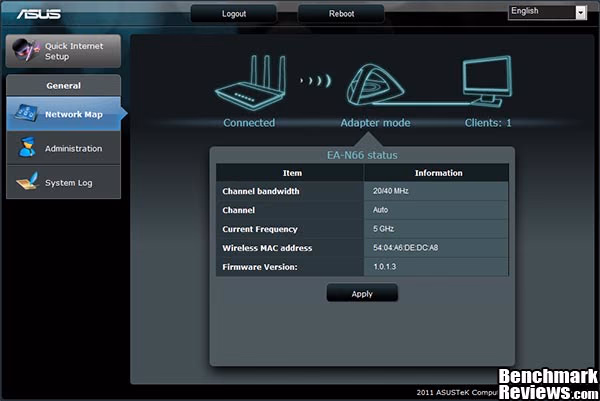600x401 pixels.
Task: Select the Auto channel value
Action: [380, 210]
